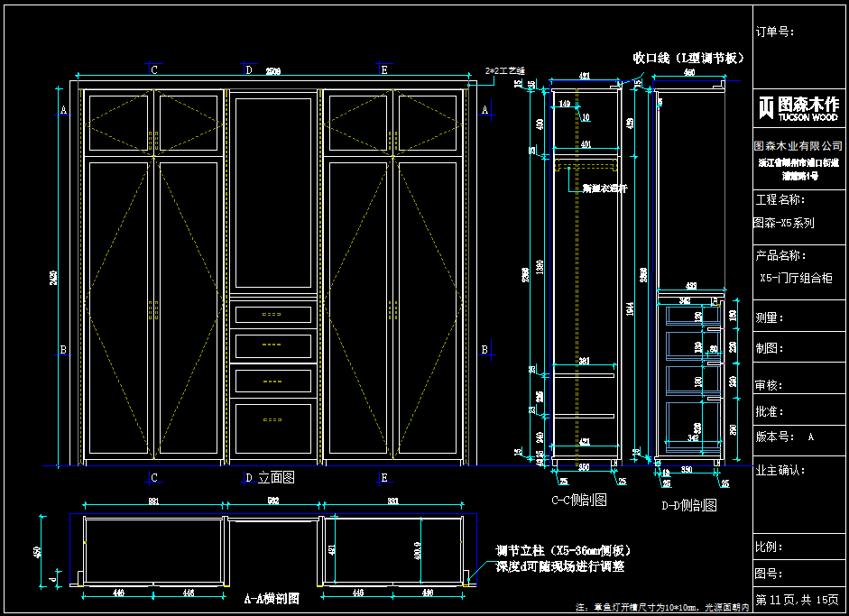Select the 502 dimension above A-A section
Viewport: 849px width, 616px height.
(x=273, y=501)
